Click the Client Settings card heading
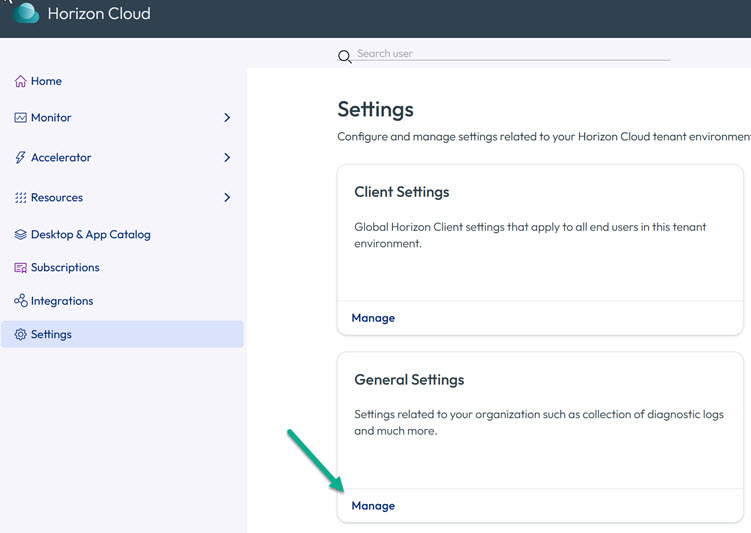Screen dimensions: 751x533 point(402,192)
